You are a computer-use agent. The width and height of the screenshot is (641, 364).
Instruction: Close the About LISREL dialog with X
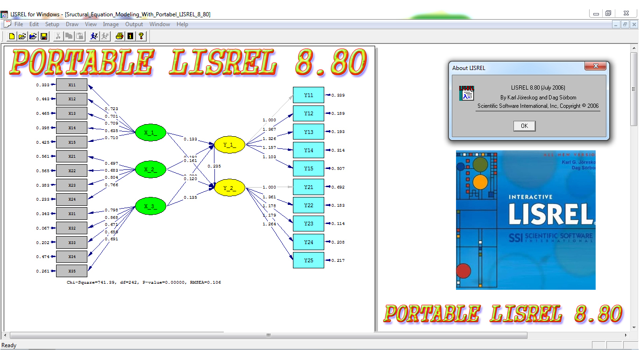click(595, 67)
